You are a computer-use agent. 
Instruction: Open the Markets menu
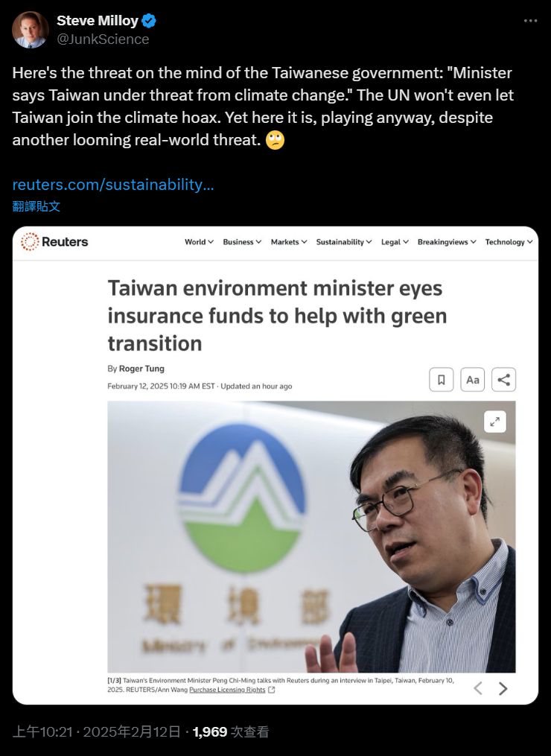[289, 242]
